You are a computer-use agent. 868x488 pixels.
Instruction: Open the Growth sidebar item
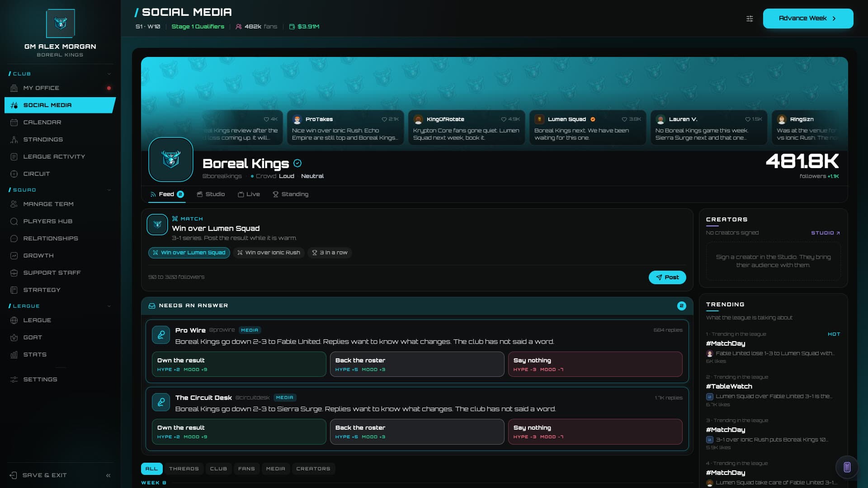(x=60, y=256)
